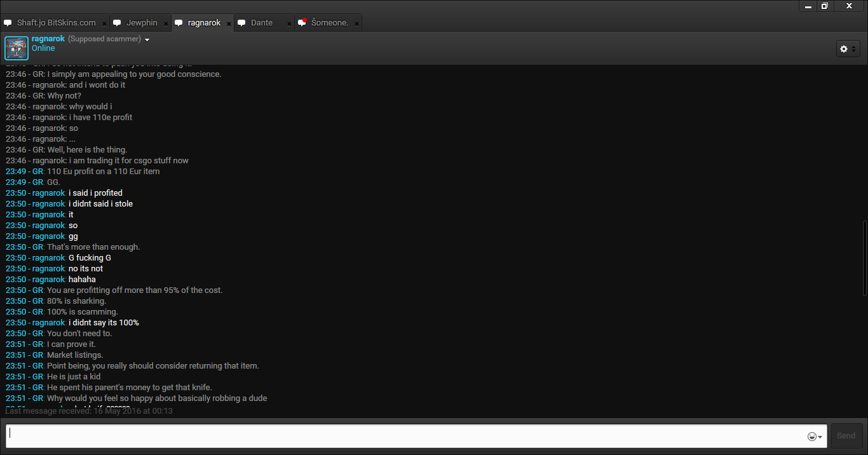
Task: Close the Šomeone. chat tab
Action: coord(356,24)
